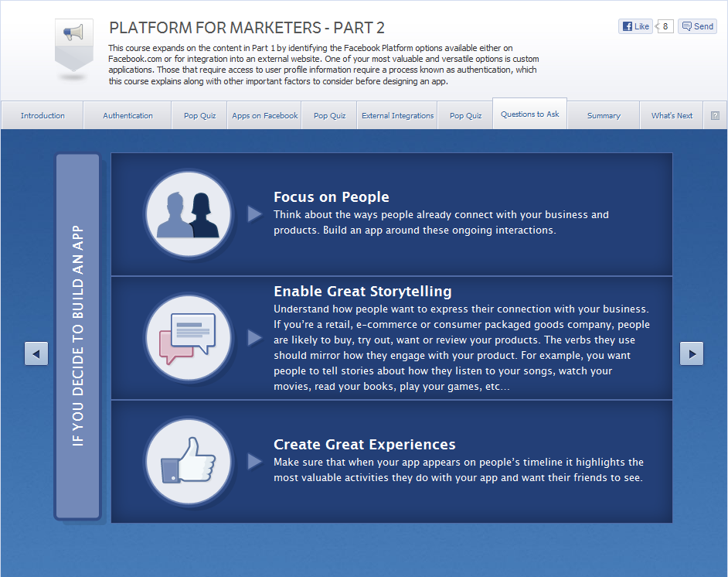Click the Focus on People description text

pyautogui.click(x=441, y=223)
